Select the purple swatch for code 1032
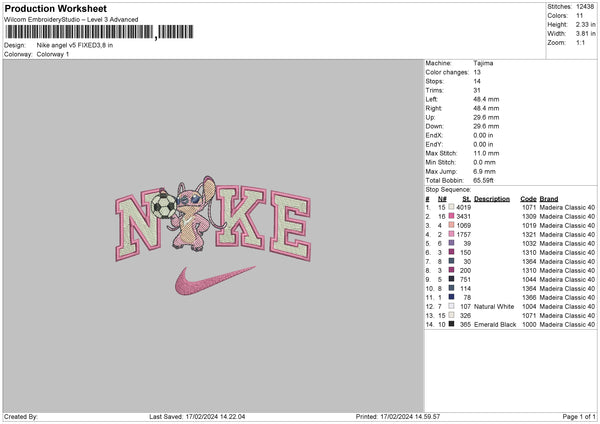600x424 pixels. [452, 243]
